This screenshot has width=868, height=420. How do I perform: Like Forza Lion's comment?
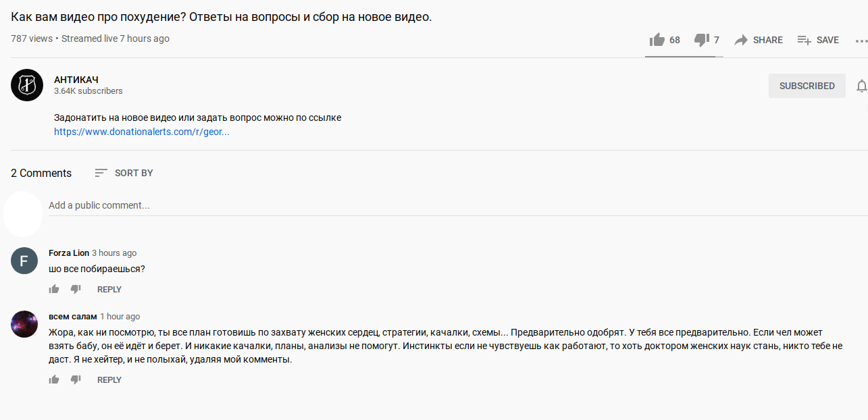point(54,289)
